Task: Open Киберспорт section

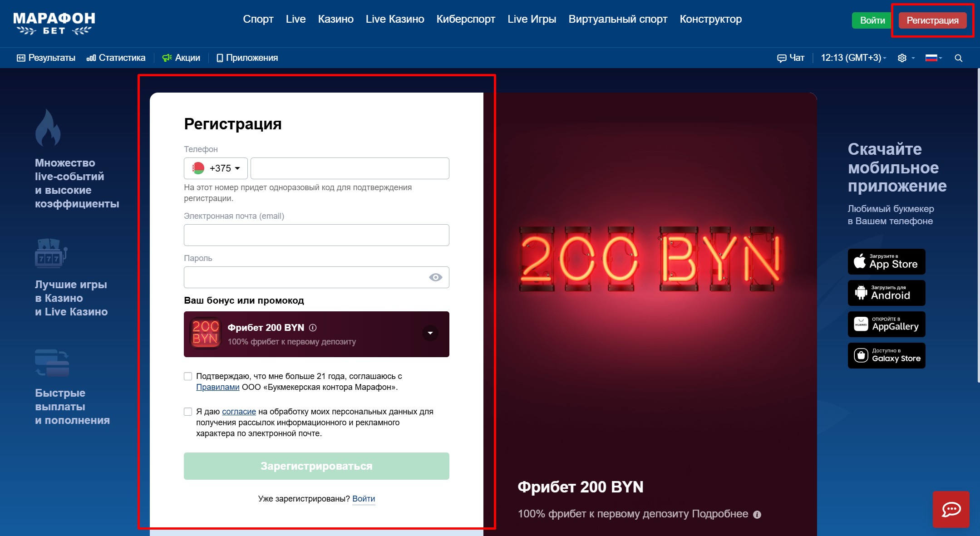Action: coord(466,19)
